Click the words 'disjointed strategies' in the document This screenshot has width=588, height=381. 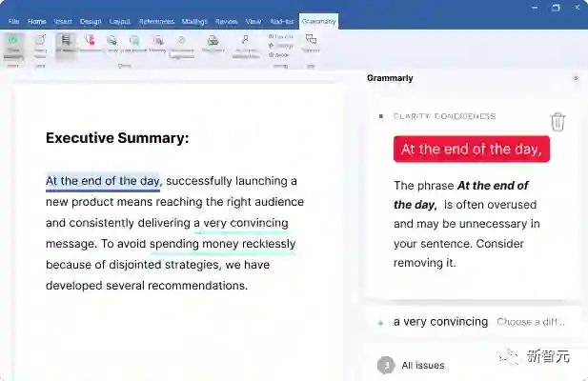163,265
